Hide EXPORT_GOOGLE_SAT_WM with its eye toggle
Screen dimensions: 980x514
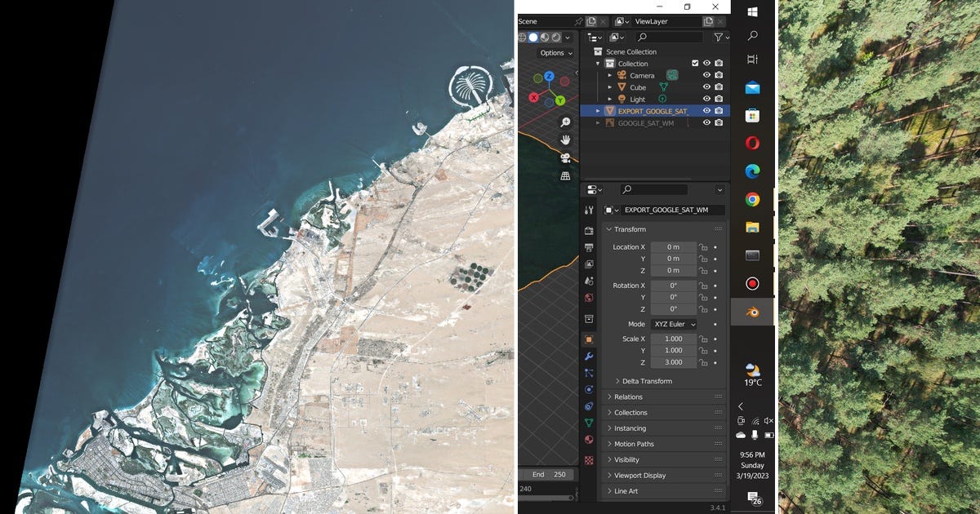point(705,111)
